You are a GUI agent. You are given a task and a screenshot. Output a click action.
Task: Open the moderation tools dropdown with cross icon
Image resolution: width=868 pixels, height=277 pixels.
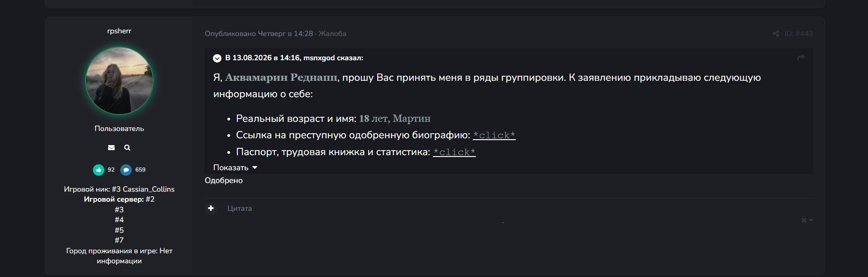pyautogui.click(x=807, y=220)
